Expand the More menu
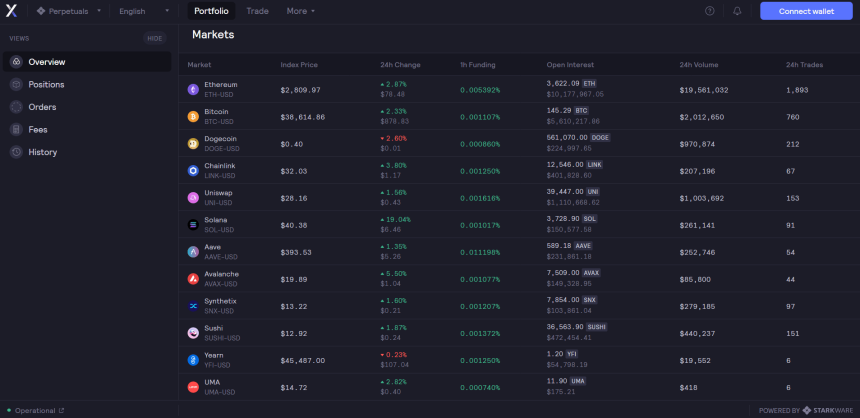This screenshot has width=860, height=418. click(x=300, y=11)
